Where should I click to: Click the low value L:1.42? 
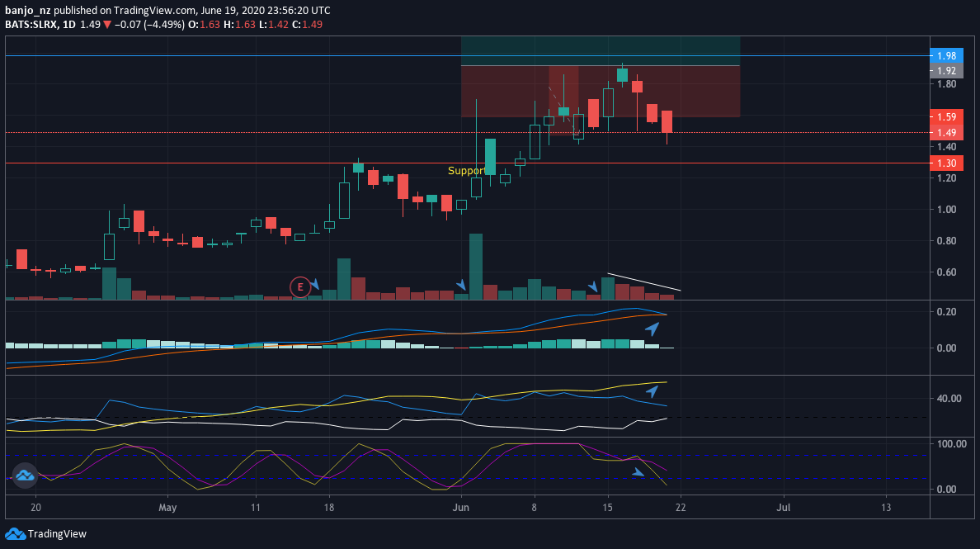[x=273, y=25]
